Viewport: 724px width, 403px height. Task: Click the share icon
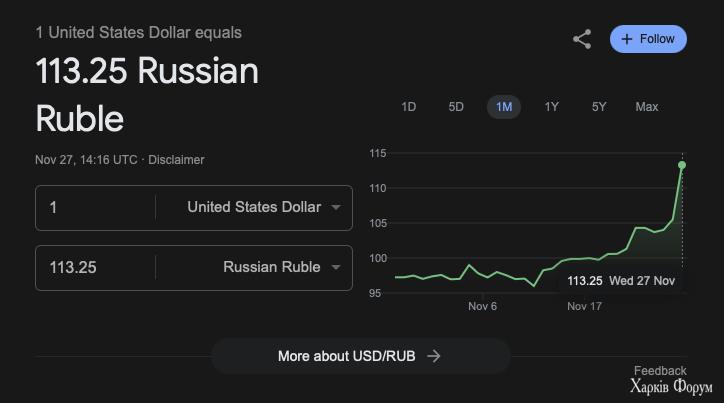coord(582,39)
